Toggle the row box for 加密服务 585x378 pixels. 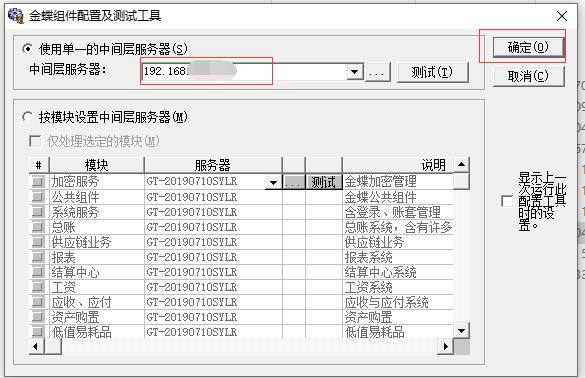click(38, 182)
